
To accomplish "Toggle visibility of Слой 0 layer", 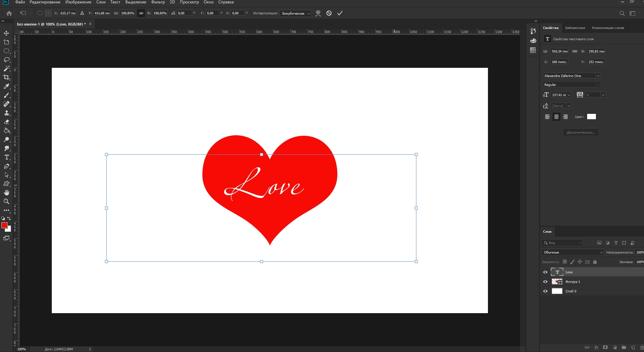I will 545,291.
